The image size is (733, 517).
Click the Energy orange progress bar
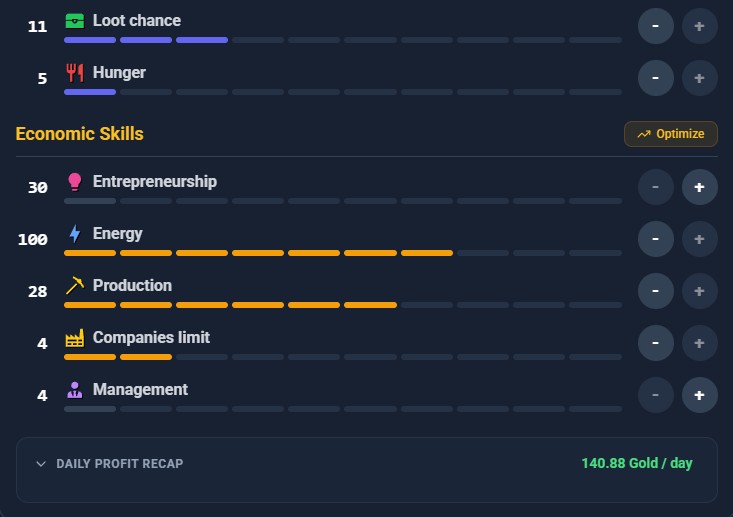pyautogui.click(x=343, y=253)
